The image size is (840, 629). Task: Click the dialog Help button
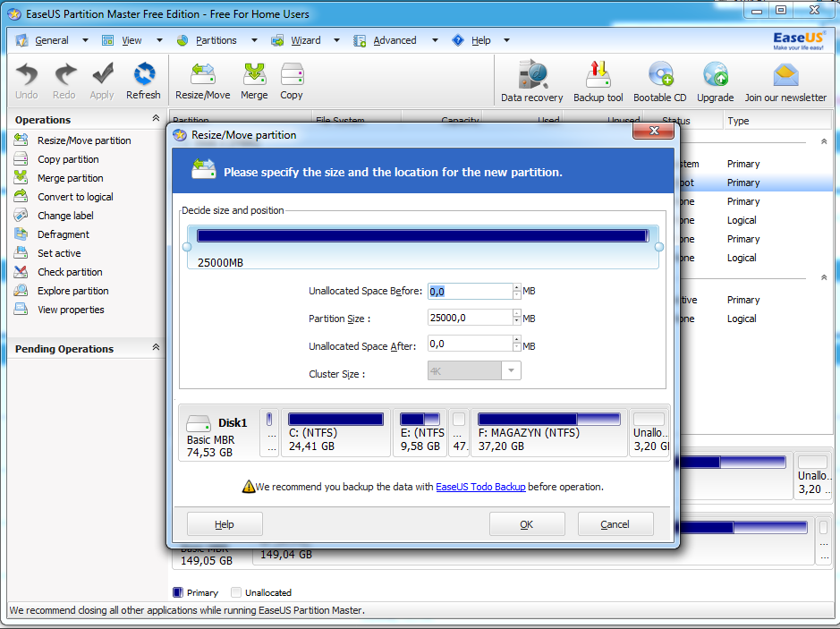pyautogui.click(x=225, y=524)
